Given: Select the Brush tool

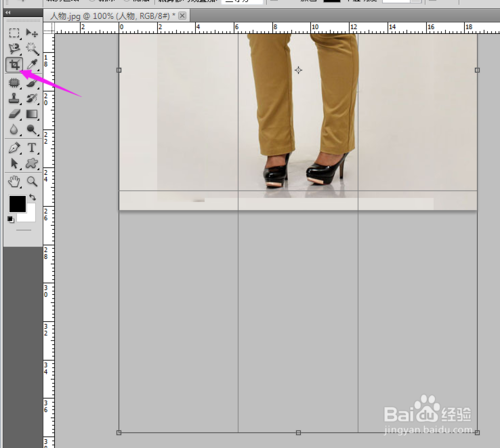Looking at the screenshot, I should (x=32, y=82).
